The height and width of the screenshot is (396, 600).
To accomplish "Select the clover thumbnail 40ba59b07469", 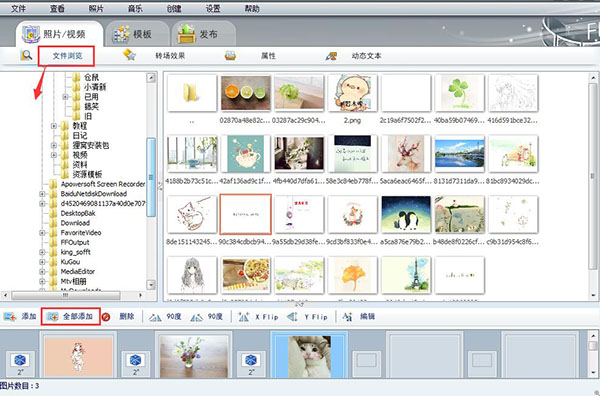I will (x=460, y=93).
